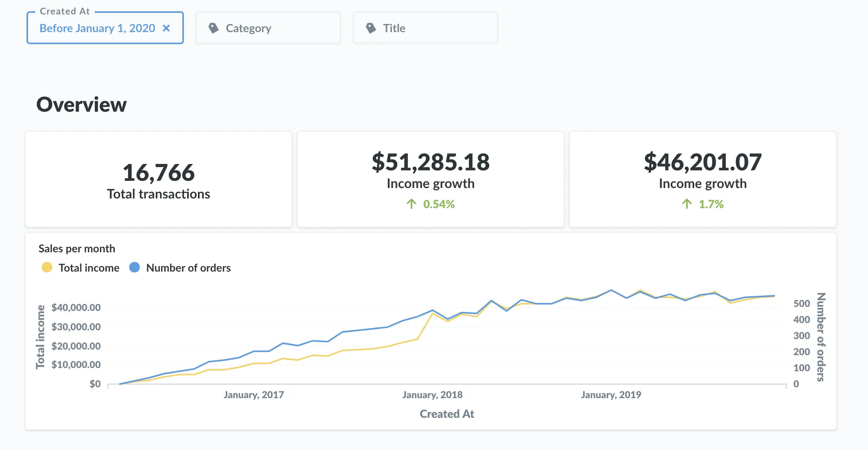
Task: Select the Overview section heading
Action: tap(82, 104)
